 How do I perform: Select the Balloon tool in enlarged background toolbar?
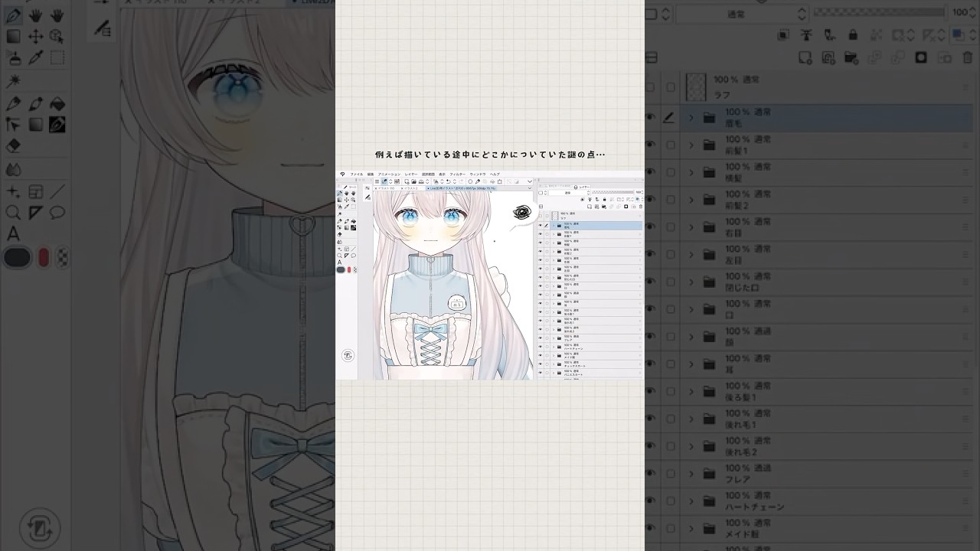(57, 212)
